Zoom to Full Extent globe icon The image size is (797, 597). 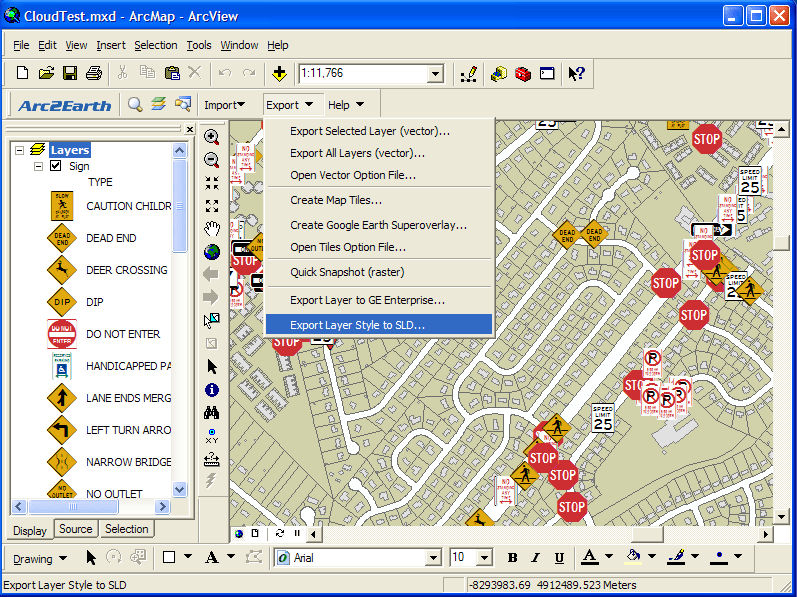tap(212, 252)
